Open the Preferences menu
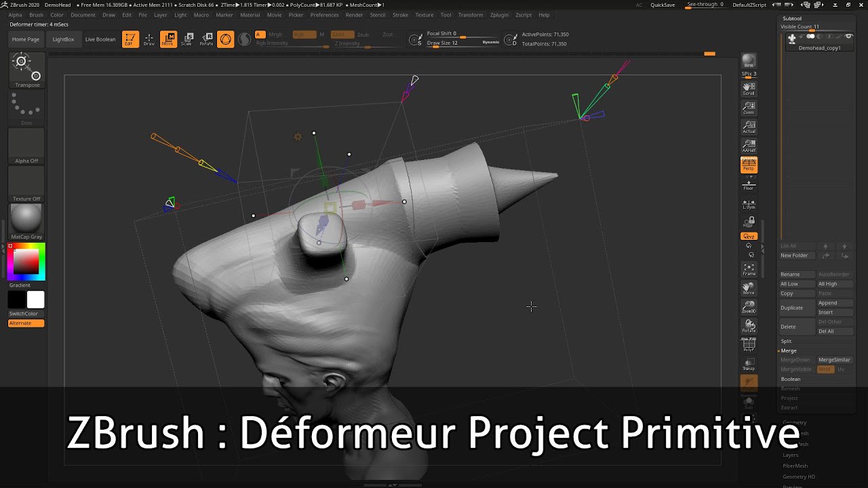This screenshot has height=488, width=868. [x=324, y=15]
